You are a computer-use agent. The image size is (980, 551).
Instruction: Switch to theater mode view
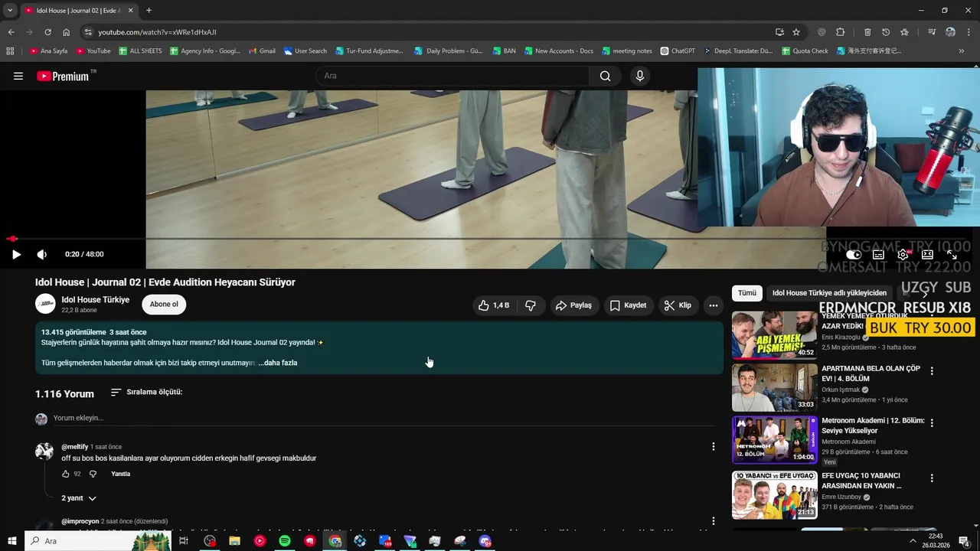pyautogui.click(x=927, y=255)
